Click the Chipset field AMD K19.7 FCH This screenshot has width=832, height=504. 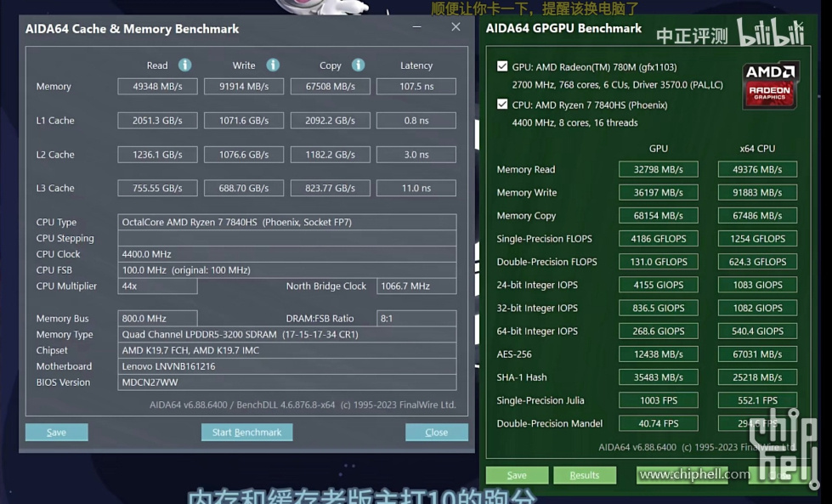click(287, 350)
